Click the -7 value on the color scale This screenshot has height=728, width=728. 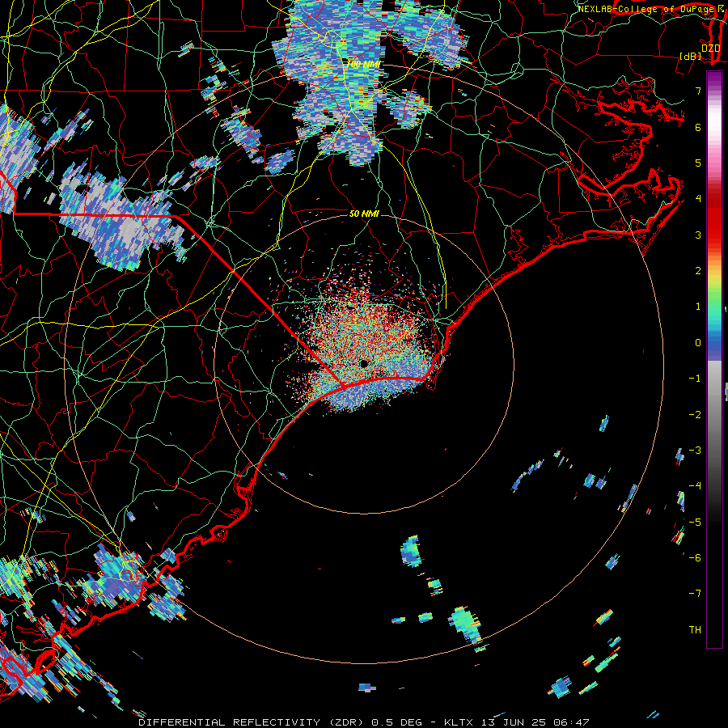[695, 594]
